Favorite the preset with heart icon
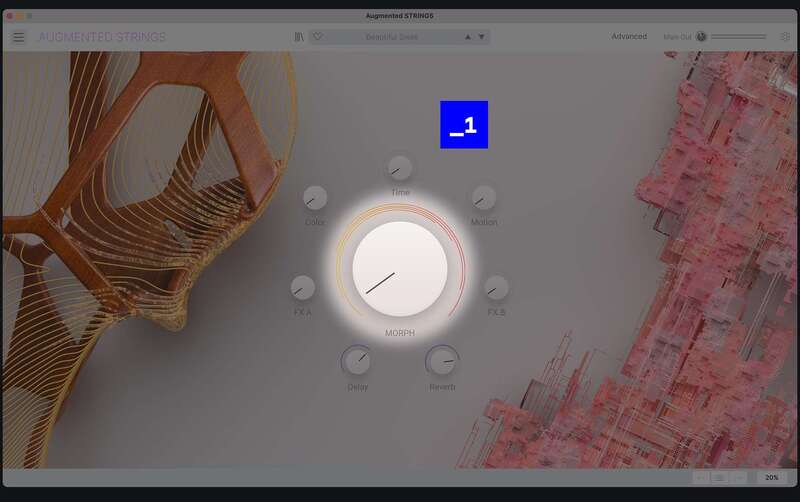Viewport: 800px width, 502px height. [x=317, y=37]
